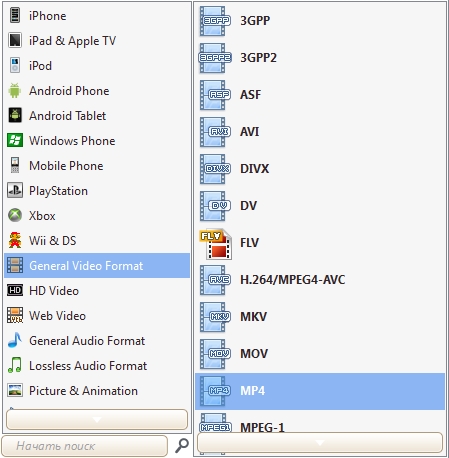Click the General Audio Format note icon
This screenshot has width=449, height=458.
coord(15,340)
